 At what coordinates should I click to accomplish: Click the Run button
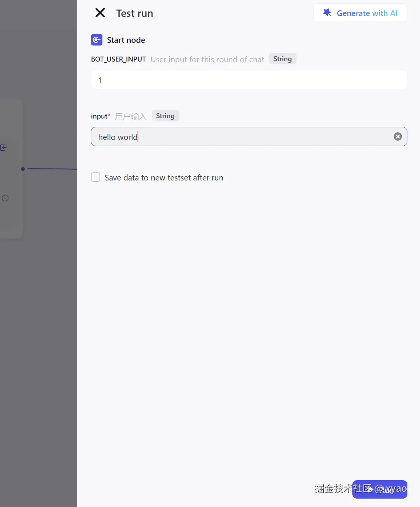380,489
